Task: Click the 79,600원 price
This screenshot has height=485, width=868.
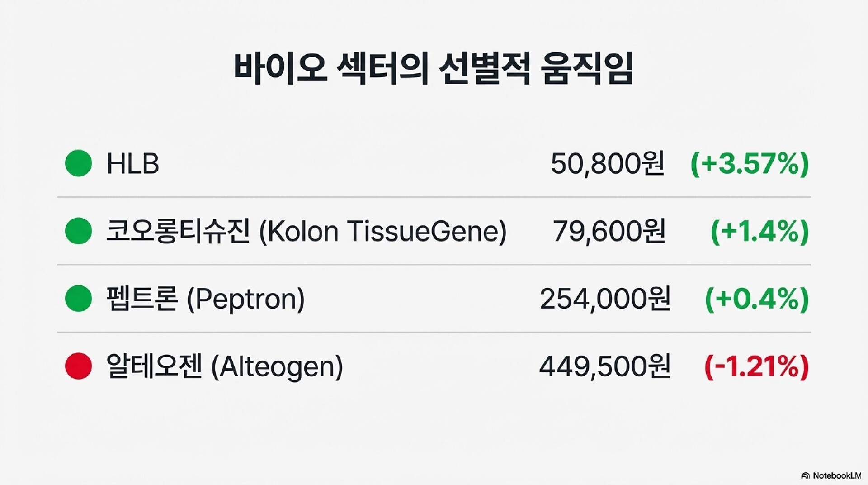Action: click(x=609, y=231)
